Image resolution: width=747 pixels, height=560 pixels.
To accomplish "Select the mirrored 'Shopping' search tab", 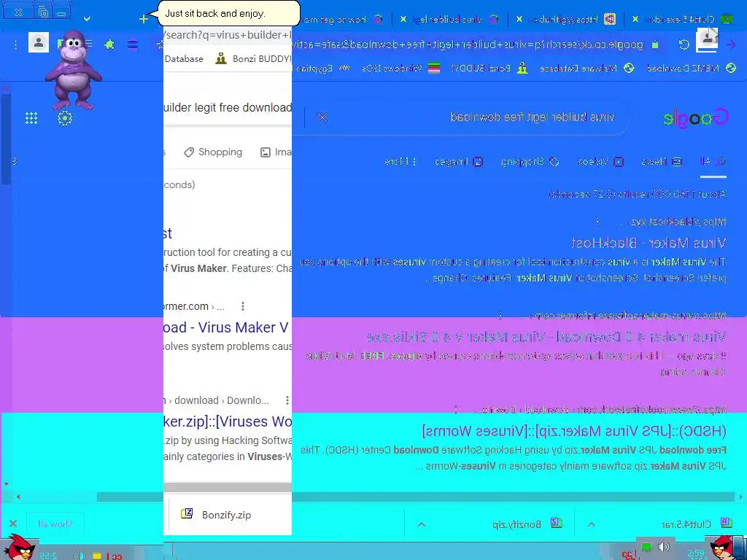I will [x=530, y=162].
